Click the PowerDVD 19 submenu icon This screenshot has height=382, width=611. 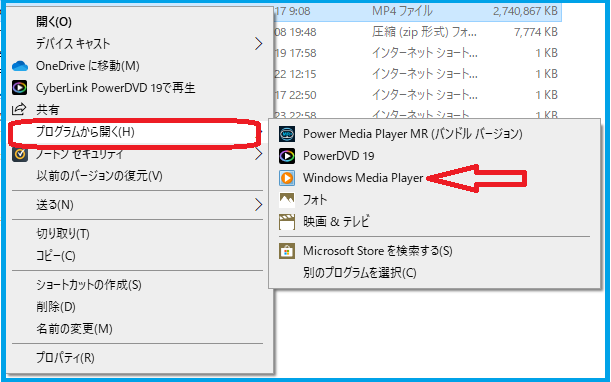[287, 156]
